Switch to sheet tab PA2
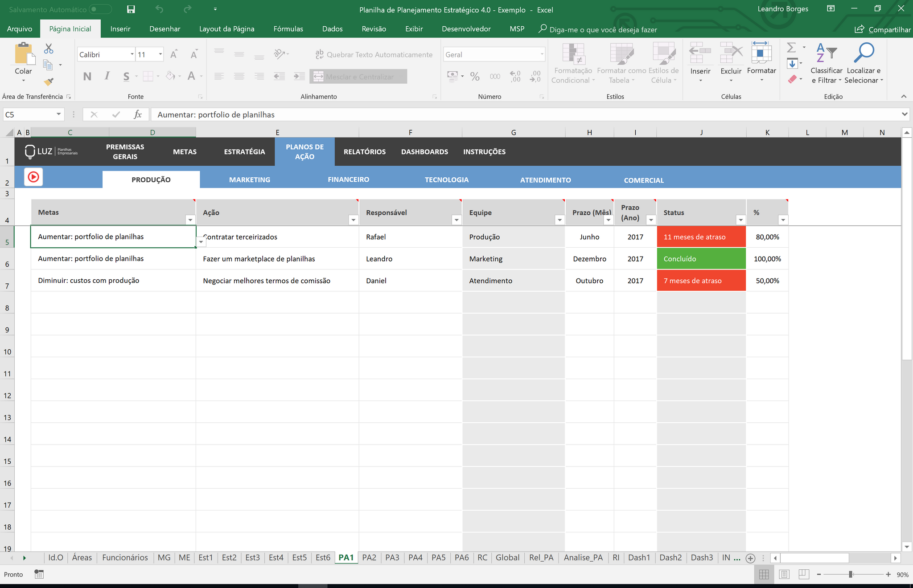The width and height of the screenshot is (913, 588). point(369,558)
